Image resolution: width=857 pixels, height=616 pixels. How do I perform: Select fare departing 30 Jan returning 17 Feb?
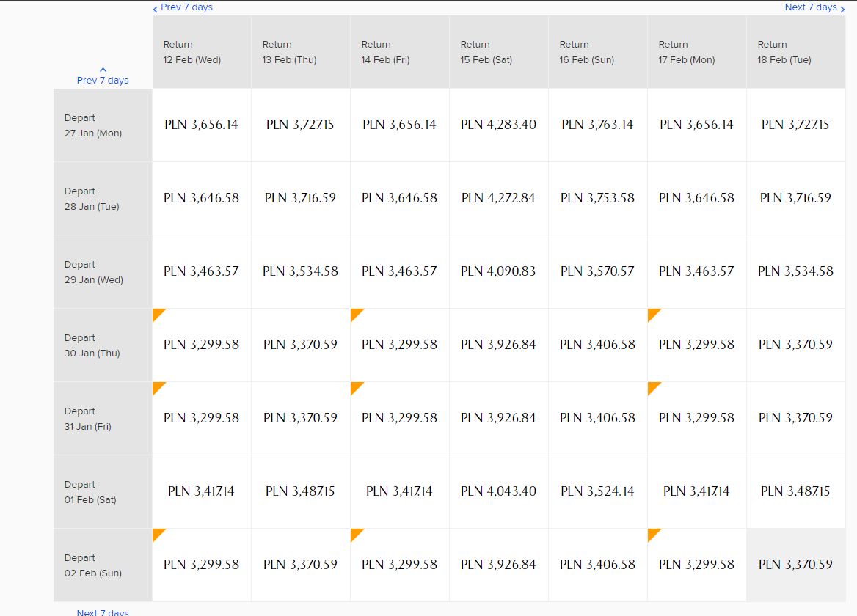(697, 345)
